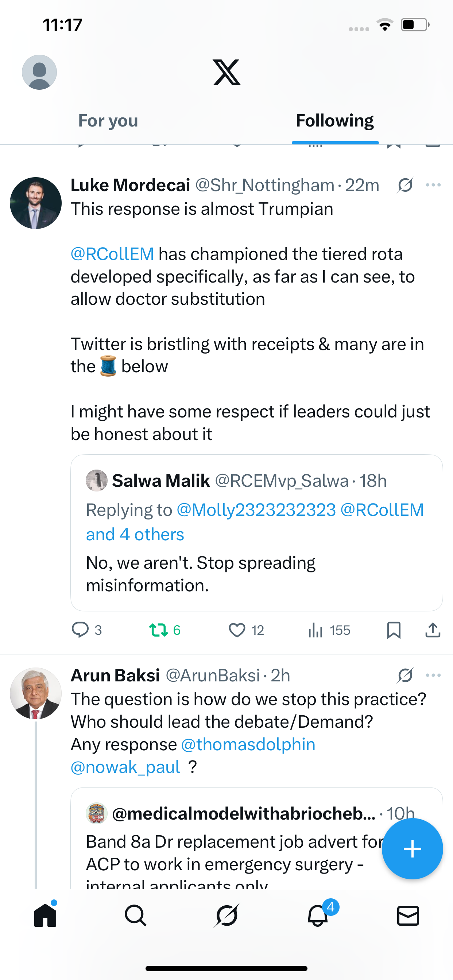Tap the Home icon in bottom bar
The image size is (453, 980).
45,915
